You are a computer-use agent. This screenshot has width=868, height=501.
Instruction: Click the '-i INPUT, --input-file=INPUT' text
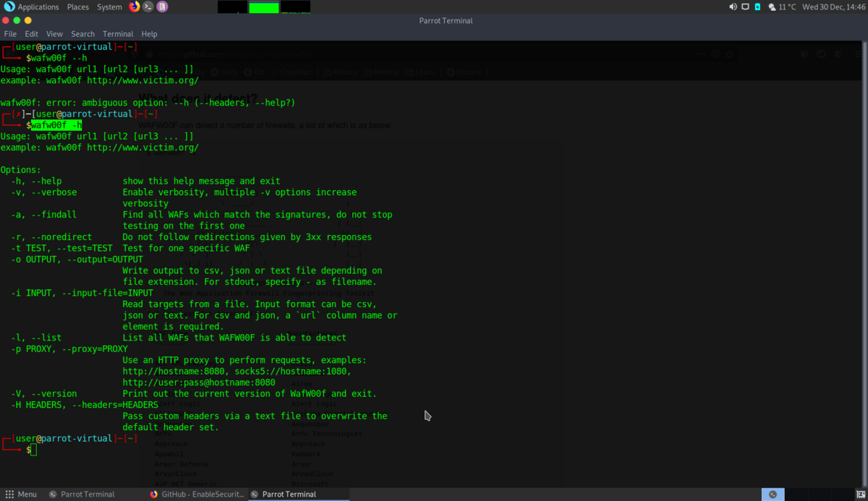click(82, 293)
